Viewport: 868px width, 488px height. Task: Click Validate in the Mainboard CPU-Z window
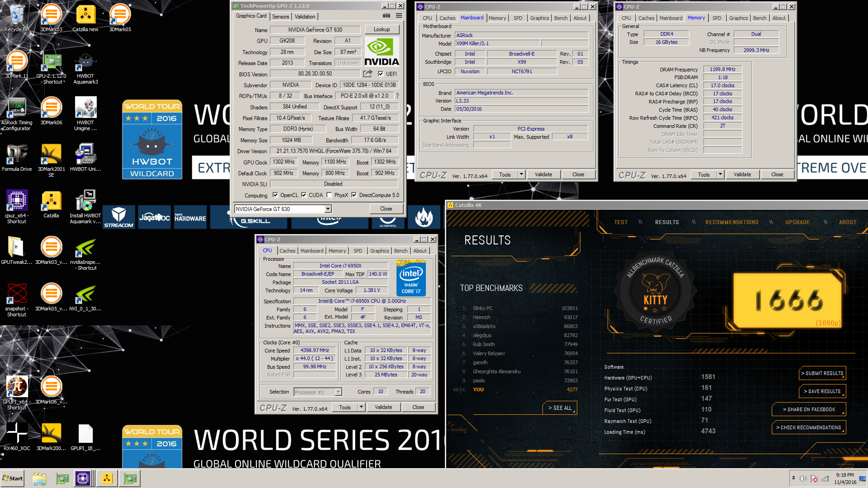543,174
